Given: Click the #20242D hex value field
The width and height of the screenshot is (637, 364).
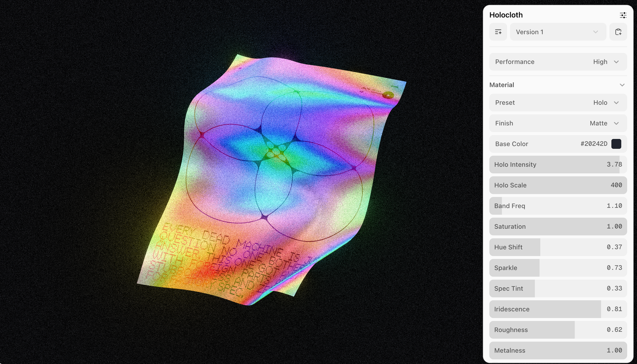Looking at the screenshot, I should pos(594,144).
